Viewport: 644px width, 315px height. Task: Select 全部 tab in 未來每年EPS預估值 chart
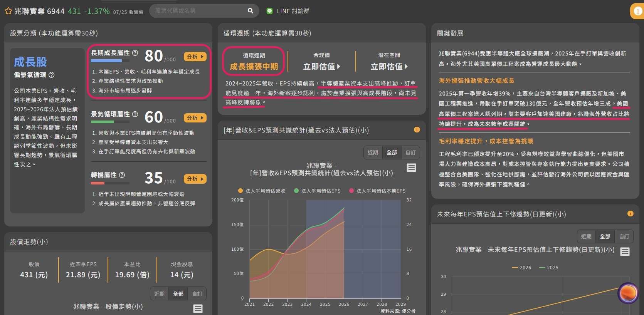pos(605,236)
